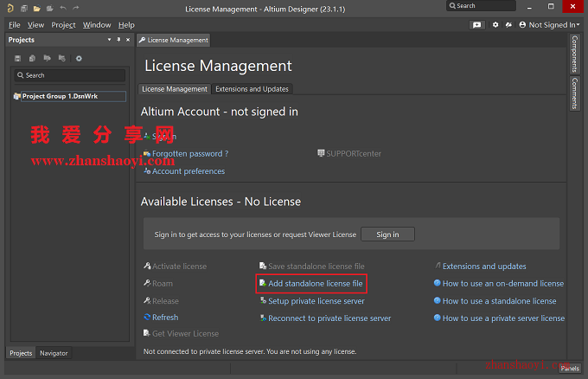Screen dimensions: 588x379
Task: Pin the Projects panel with the pin icon
Action: [118, 40]
